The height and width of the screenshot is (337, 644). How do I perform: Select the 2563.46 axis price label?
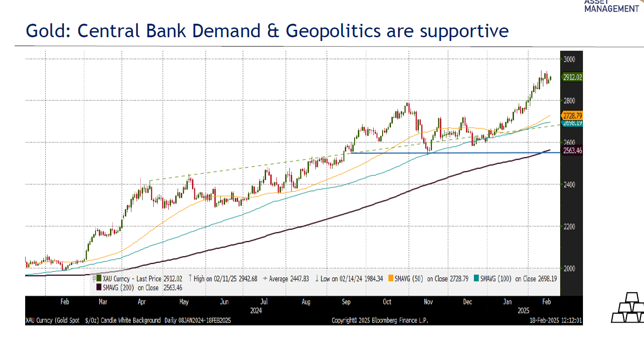pyautogui.click(x=573, y=151)
